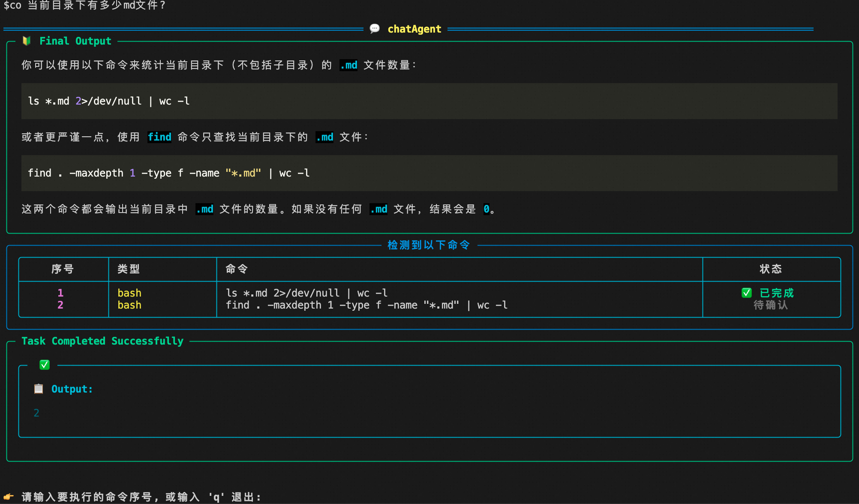This screenshot has width=859, height=504.
Task: Click the 已完成 green checkmark in the status column
Action: (x=746, y=293)
